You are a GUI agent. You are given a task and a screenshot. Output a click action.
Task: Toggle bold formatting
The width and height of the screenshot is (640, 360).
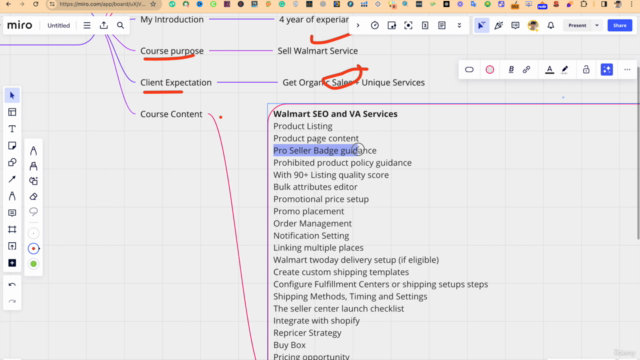click(x=511, y=70)
